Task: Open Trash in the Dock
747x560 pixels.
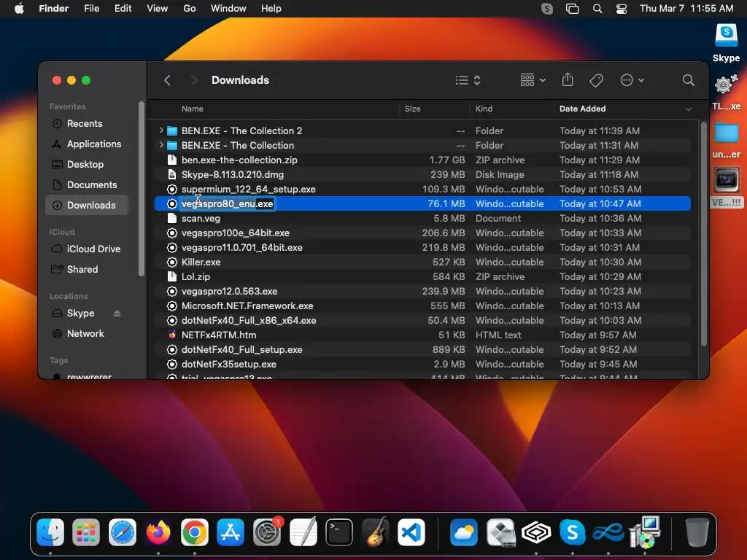Action: (x=697, y=532)
